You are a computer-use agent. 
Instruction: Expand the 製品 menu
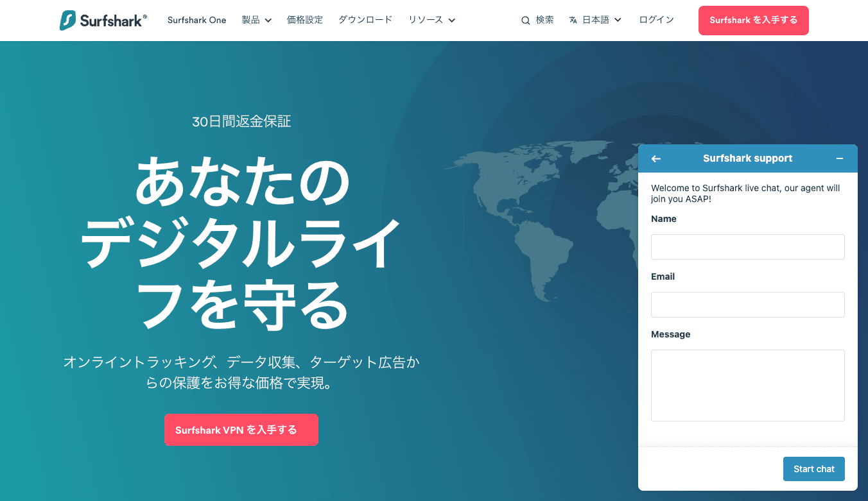pos(257,21)
